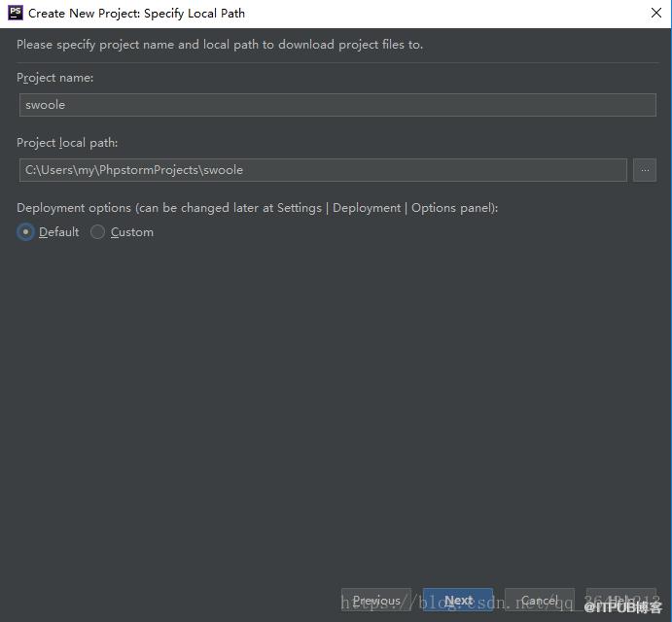The height and width of the screenshot is (622, 672).
Task: Click the Project name field with swoole
Action: click(x=337, y=105)
